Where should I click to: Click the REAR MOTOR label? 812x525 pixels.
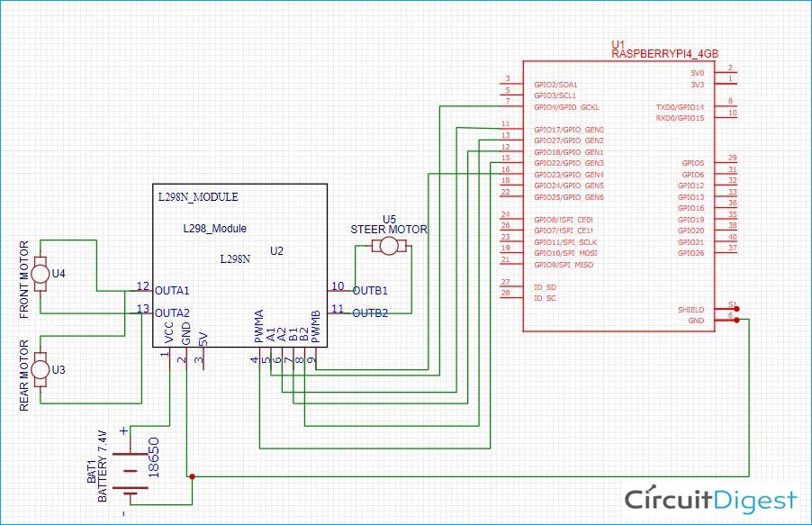[23, 376]
